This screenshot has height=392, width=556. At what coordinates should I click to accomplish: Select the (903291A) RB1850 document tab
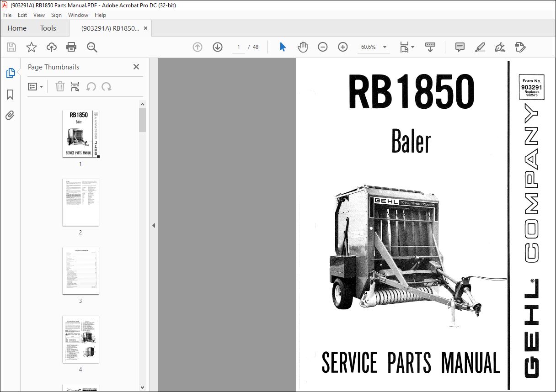110,28
